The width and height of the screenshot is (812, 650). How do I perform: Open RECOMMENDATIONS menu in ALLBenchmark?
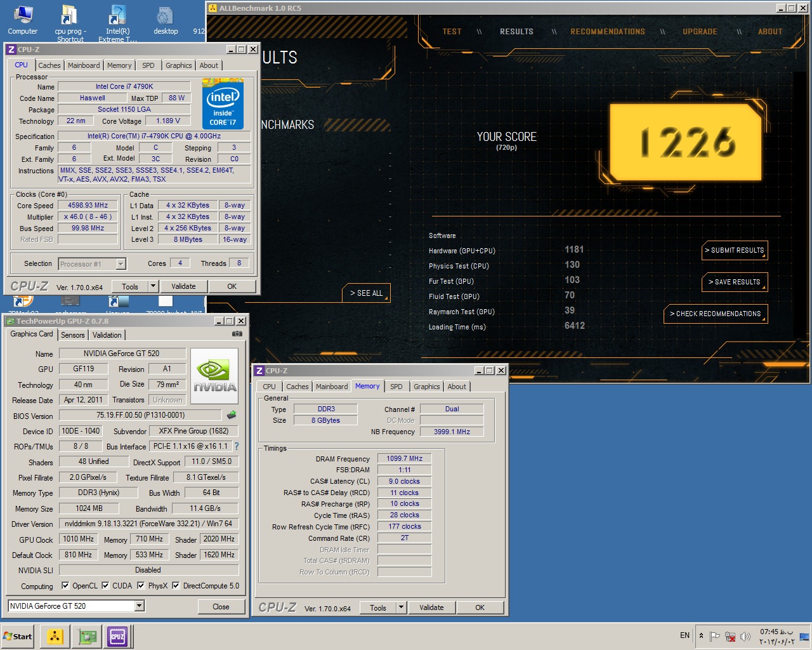(x=608, y=32)
